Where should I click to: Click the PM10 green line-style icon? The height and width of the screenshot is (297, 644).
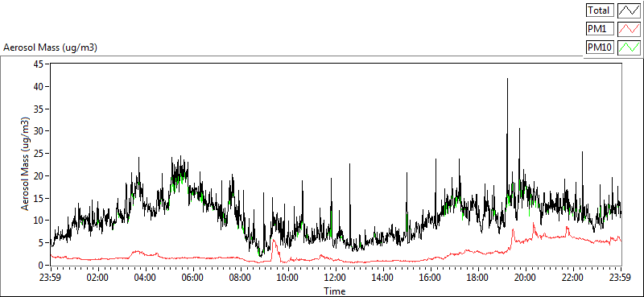[629, 47]
